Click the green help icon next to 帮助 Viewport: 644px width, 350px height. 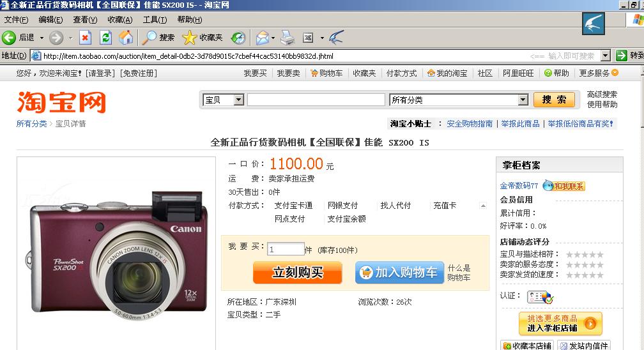[548, 73]
